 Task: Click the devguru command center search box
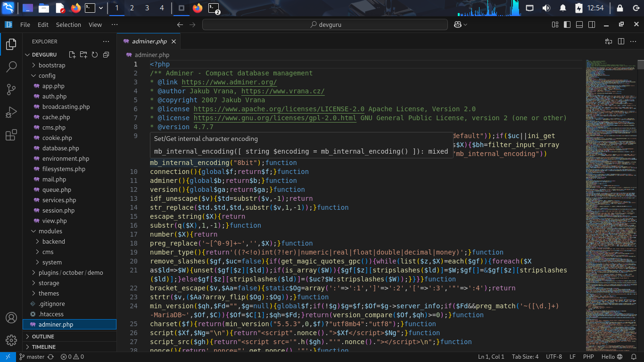tap(325, 25)
